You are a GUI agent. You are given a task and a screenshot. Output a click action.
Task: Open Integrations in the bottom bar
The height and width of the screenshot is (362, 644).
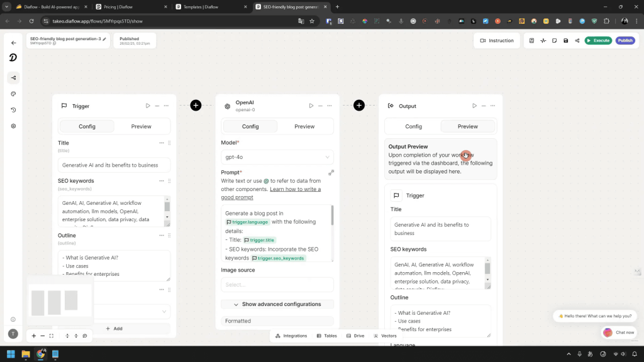click(x=291, y=336)
